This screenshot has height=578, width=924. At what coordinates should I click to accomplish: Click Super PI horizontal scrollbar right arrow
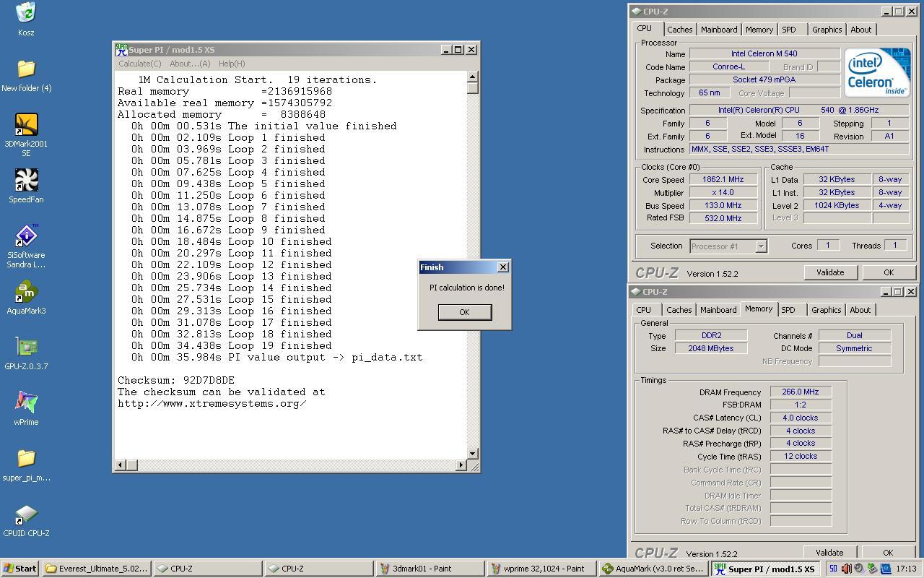pyautogui.click(x=461, y=465)
